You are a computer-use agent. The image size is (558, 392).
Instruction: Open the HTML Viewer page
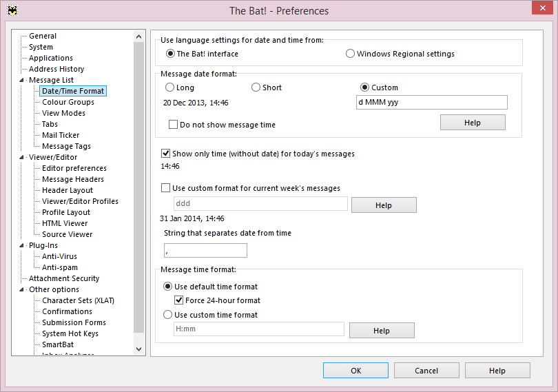pos(65,224)
